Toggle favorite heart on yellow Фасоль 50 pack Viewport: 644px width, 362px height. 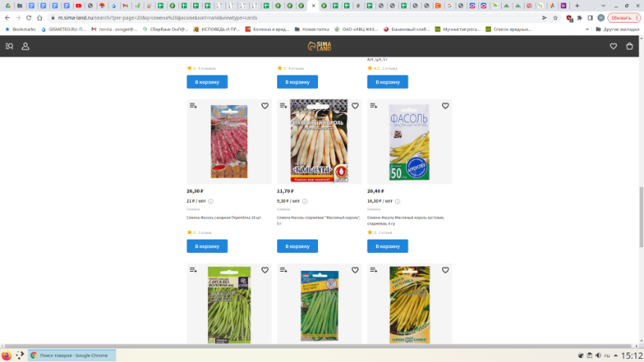(445, 106)
